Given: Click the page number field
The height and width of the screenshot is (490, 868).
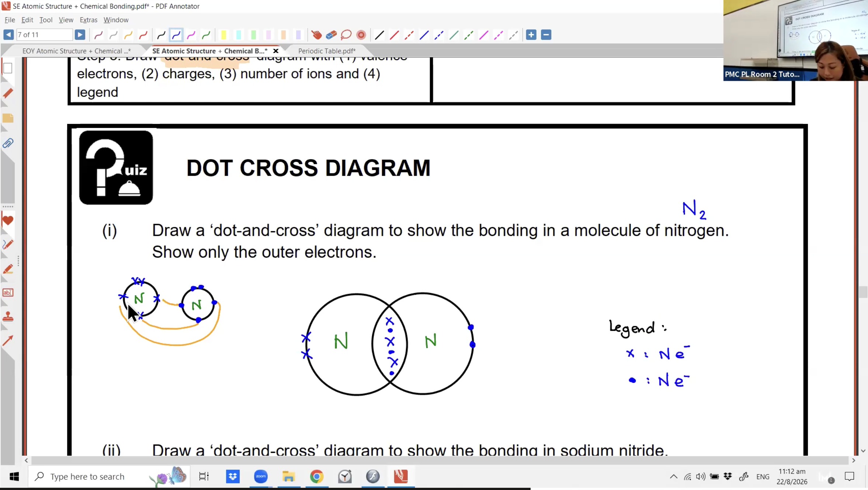Looking at the screenshot, I should [44, 35].
